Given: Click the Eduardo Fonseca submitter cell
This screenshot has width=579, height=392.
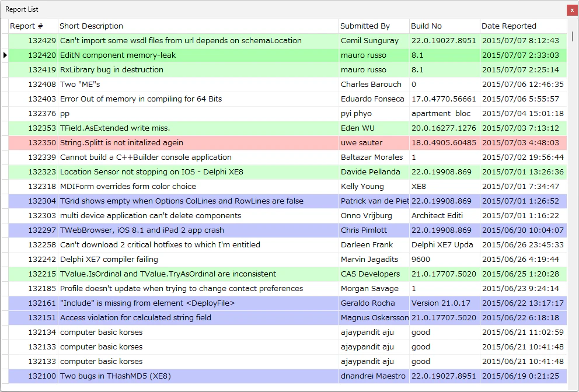Looking at the screenshot, I should click(374, 99).
